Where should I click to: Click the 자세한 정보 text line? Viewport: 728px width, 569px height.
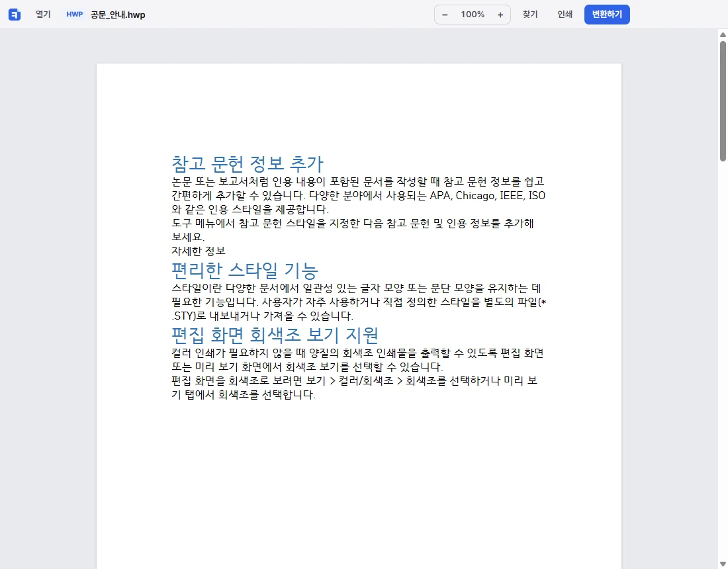point(199,251)
